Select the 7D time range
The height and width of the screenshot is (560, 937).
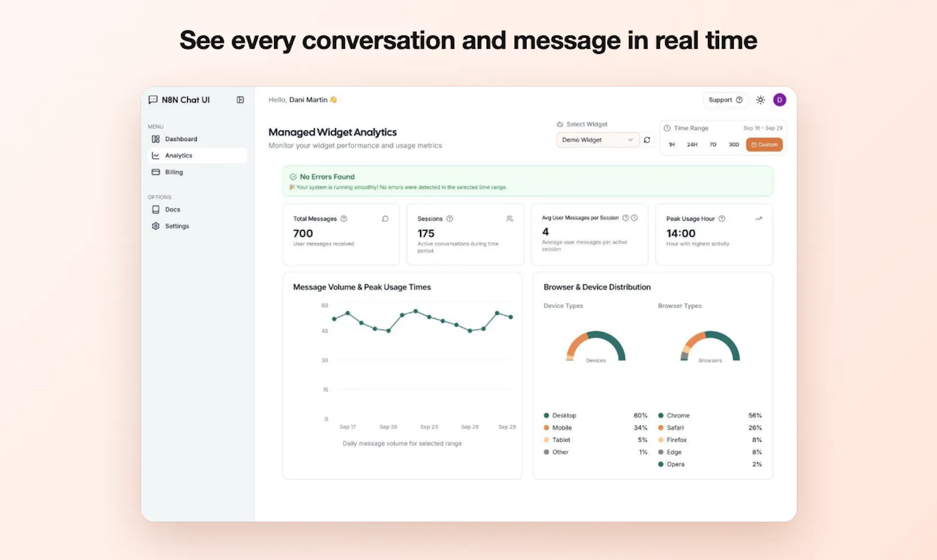tap(713, 145)
